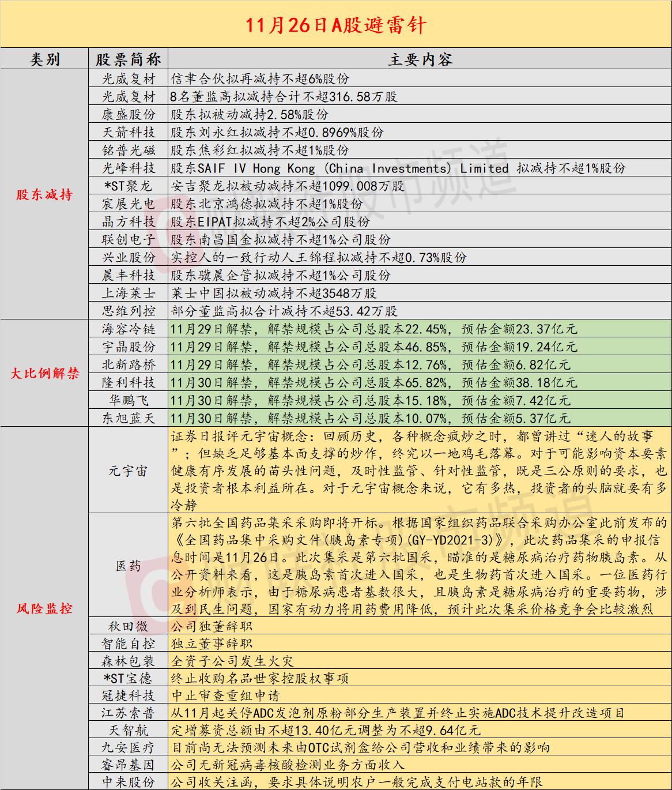This screenshot has width=672, height=790.
Task: Click the 风险监控 category cell
Action: [x=44, y=608]
